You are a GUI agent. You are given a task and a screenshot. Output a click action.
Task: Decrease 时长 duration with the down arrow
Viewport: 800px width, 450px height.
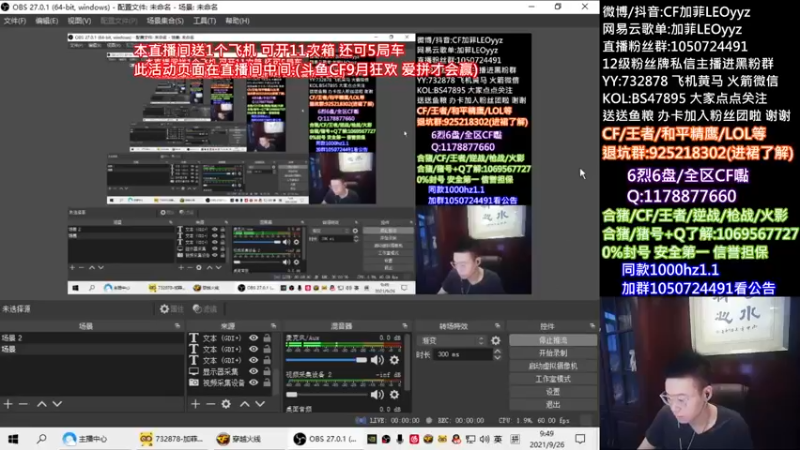click(497, 358)
